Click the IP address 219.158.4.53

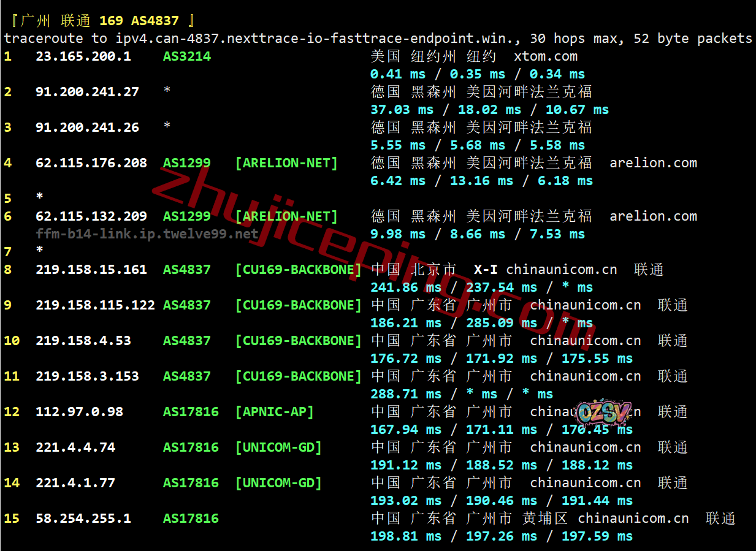click(83, 341)
